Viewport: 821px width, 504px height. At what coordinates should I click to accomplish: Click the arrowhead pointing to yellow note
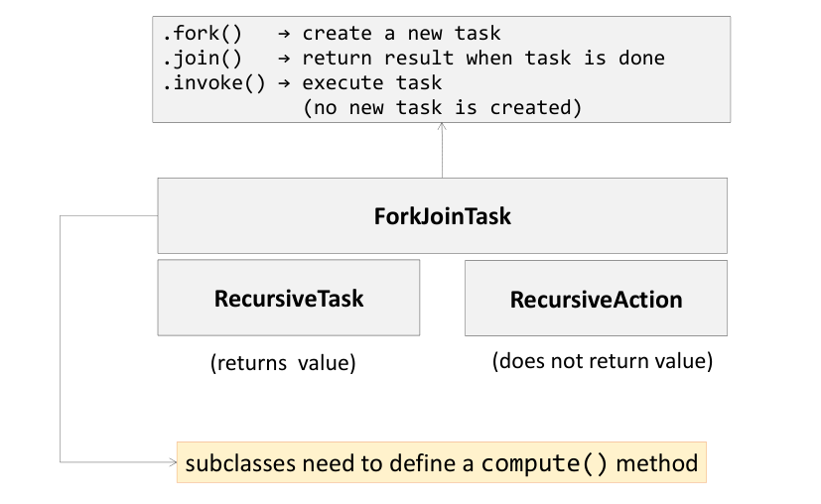(171, 461)
